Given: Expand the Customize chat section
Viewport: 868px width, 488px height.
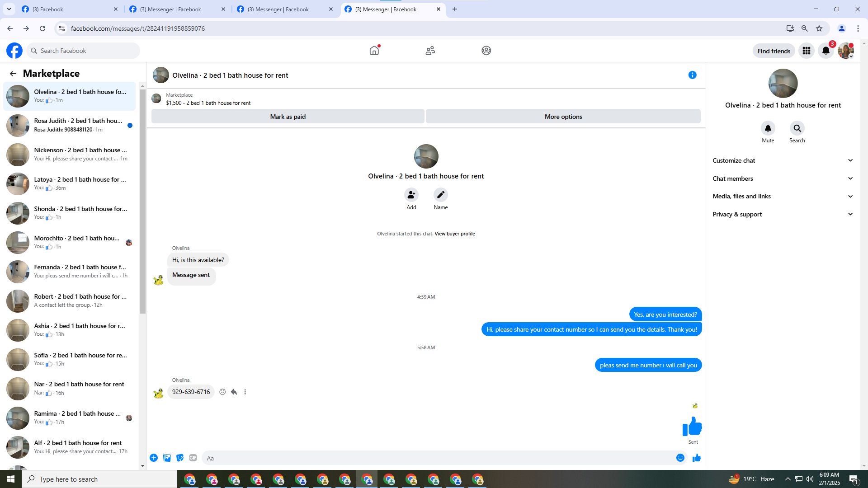Looking at the screenshot, I should click(783, 160).
